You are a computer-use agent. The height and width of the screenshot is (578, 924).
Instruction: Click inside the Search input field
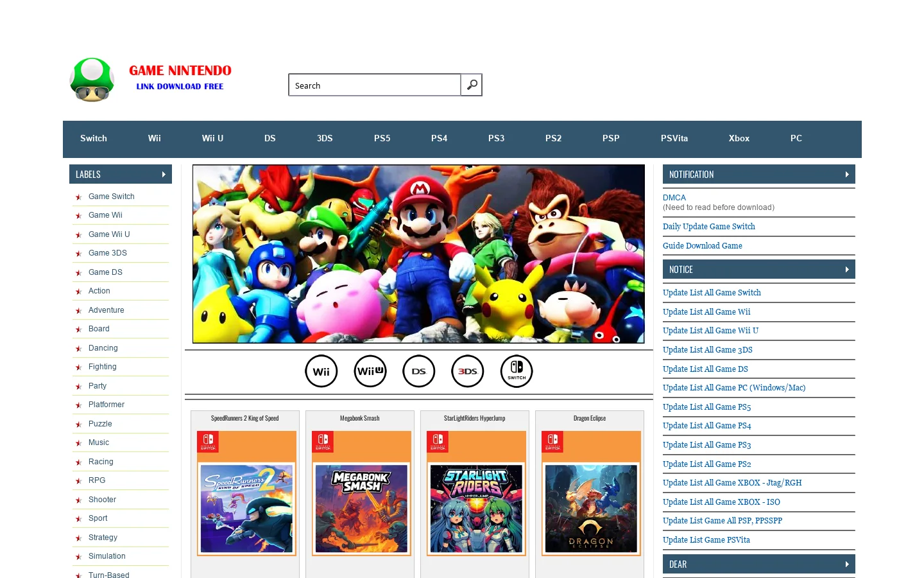pyautogui.click(x=375, y=85)
